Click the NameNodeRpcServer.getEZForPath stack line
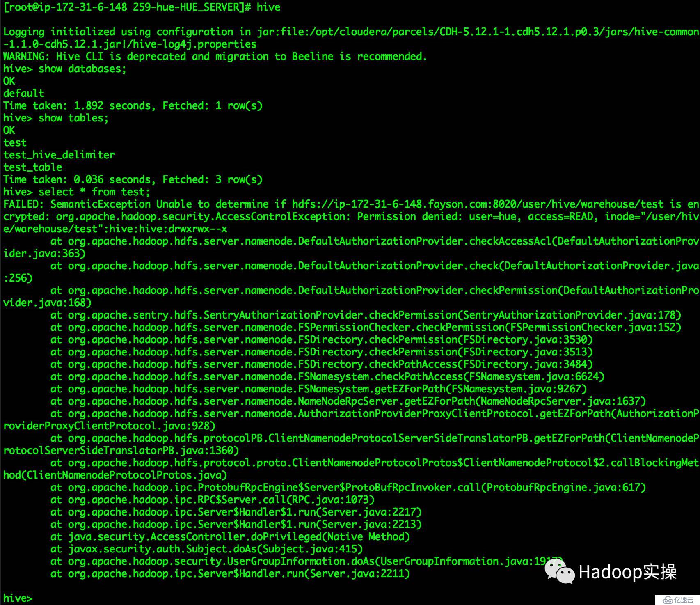Viewport: 700px width, 605px height. (348, 401)
